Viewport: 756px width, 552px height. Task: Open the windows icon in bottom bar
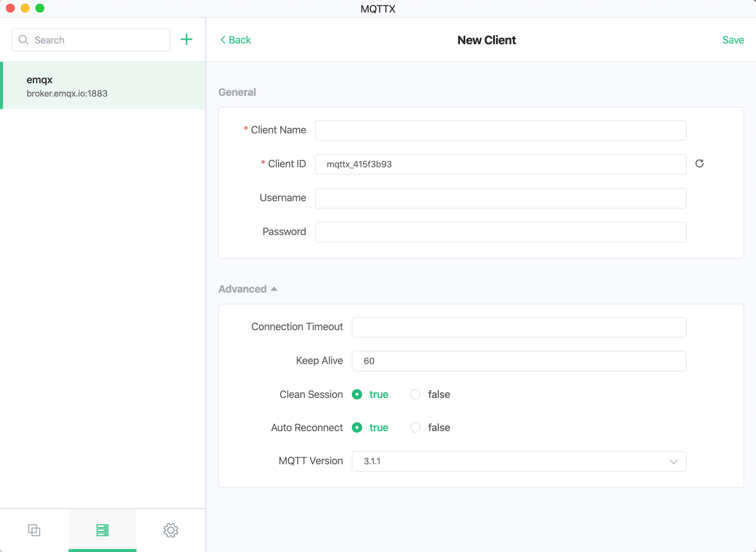[34, 530]
